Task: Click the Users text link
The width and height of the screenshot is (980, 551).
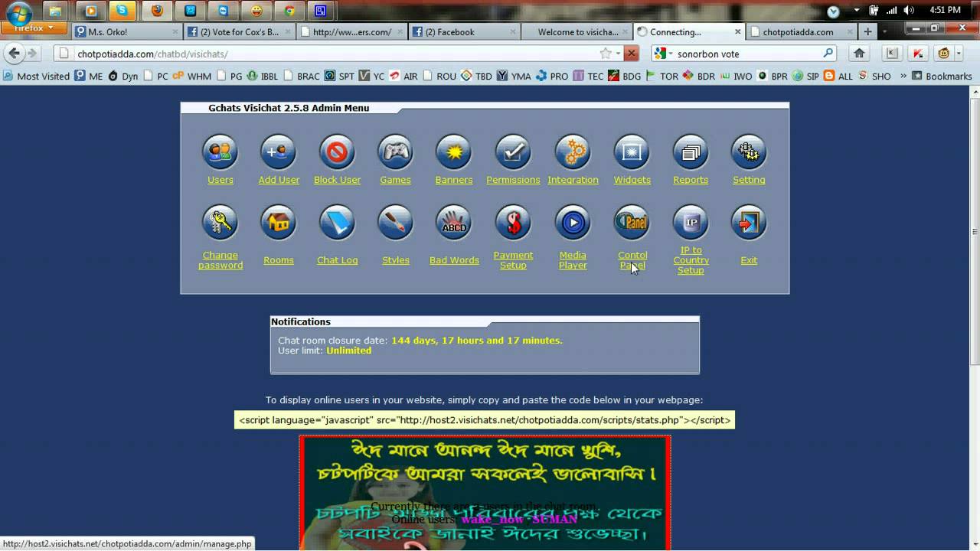Action: click(x=220, y=180)
